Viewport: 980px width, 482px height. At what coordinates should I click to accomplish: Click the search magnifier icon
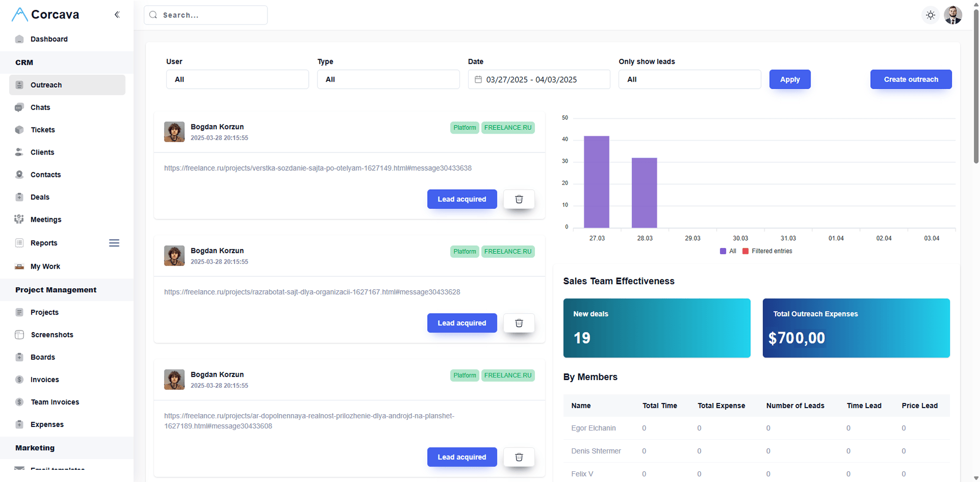tap(153, 15)
